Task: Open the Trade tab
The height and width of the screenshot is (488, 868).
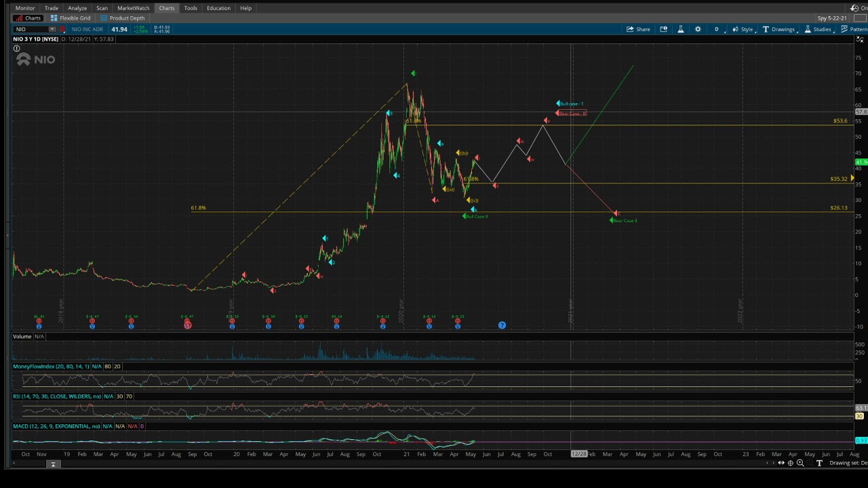Action: [x=52, y=8]
